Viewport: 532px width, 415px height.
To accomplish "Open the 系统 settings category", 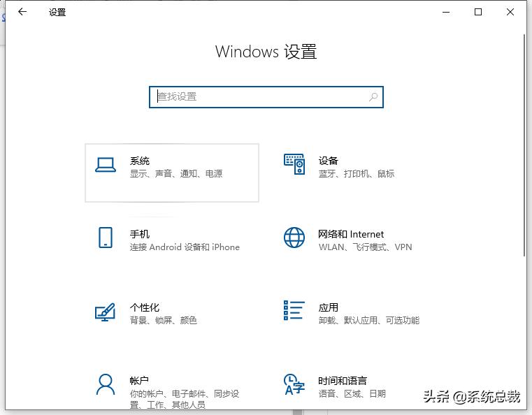I will pos(172,173).
